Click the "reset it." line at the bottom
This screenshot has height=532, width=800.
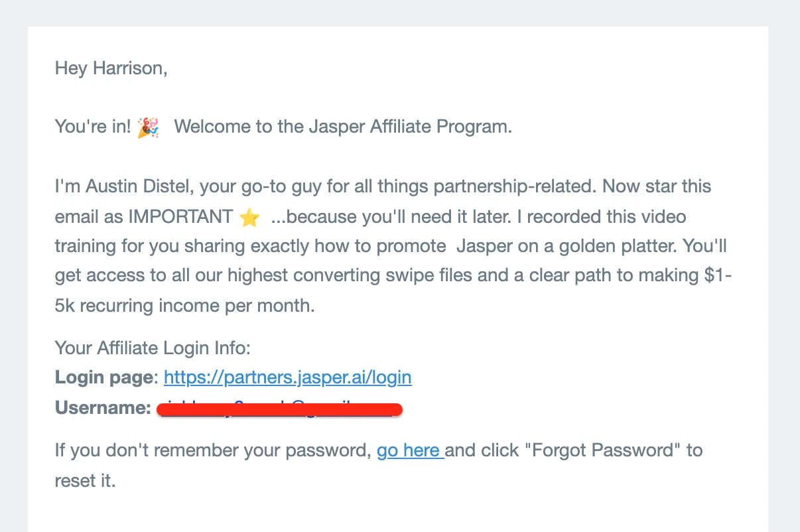click(x=86, y=480)
